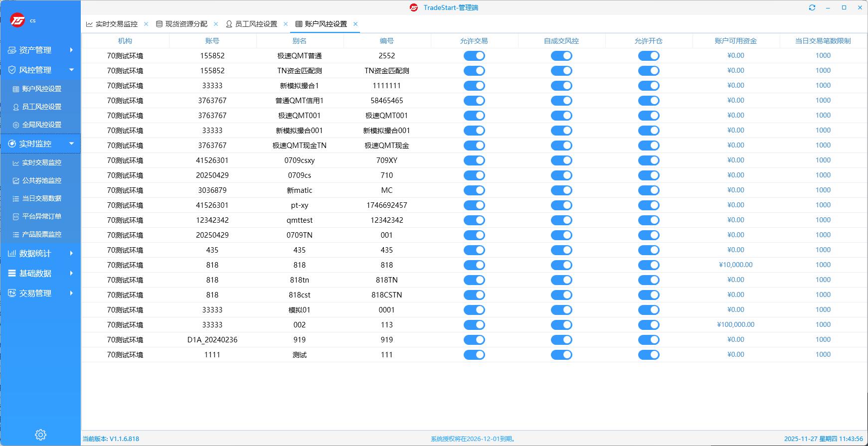Select 全局风控设置 in the sidebar

[41, 125]
